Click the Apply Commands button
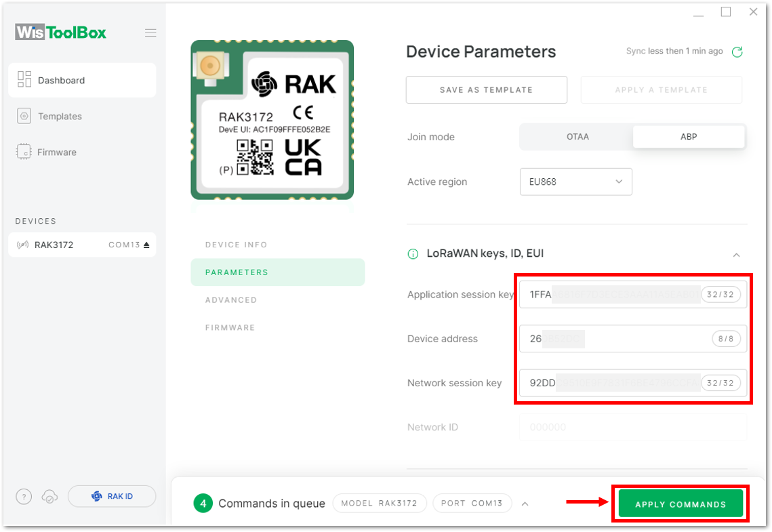This screenshot has height=532, width=772. point(680,504)
